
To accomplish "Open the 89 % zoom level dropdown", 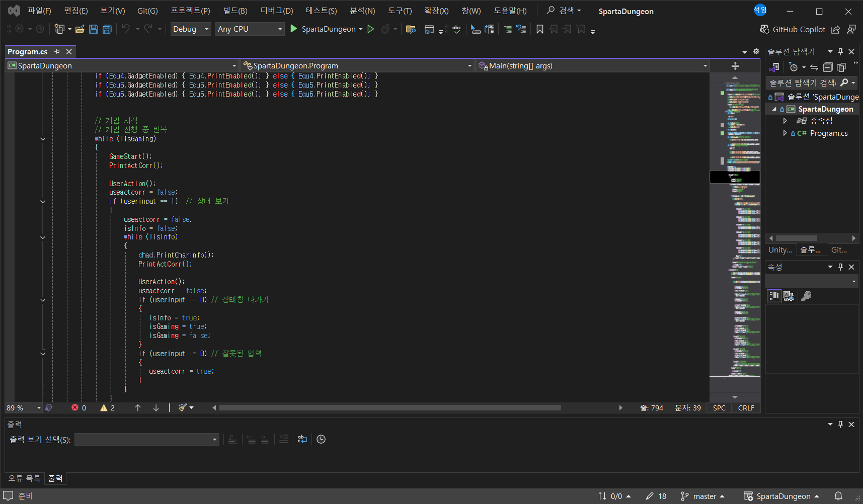I will pyautogui.click(x=24, y=408).
